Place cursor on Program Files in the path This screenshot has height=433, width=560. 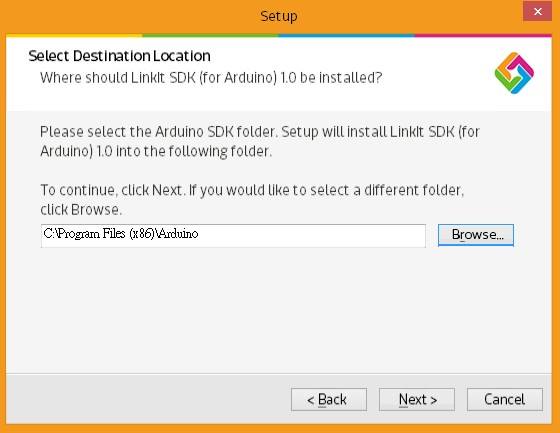pos(91,234)
